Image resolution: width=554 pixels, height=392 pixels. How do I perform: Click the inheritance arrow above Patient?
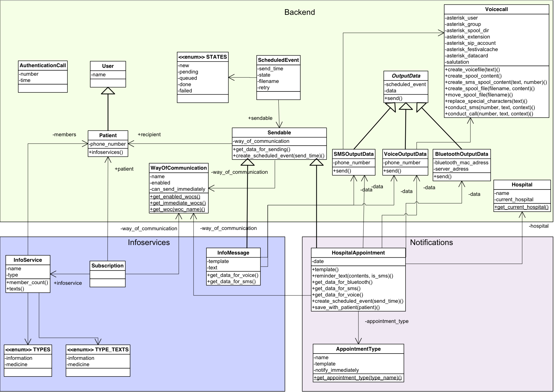[x=108, y=90]
